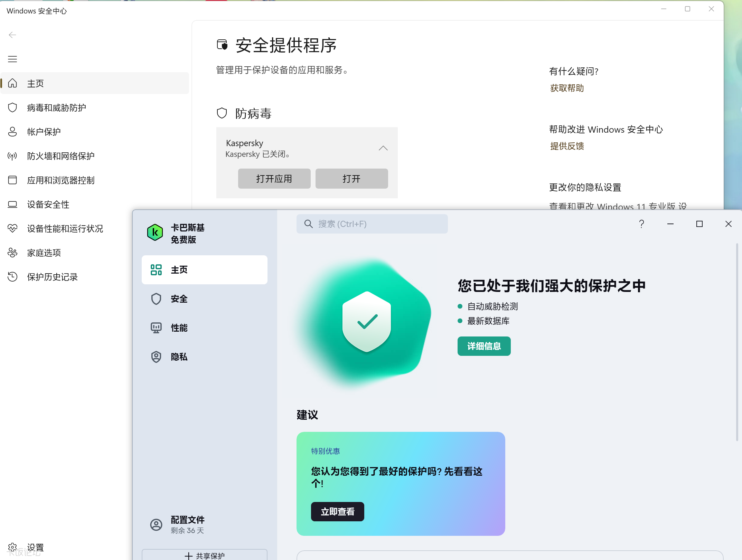The image size is (742, 560).
Task: Click the 自动威胁检测 text
Action: pos(492,306)
